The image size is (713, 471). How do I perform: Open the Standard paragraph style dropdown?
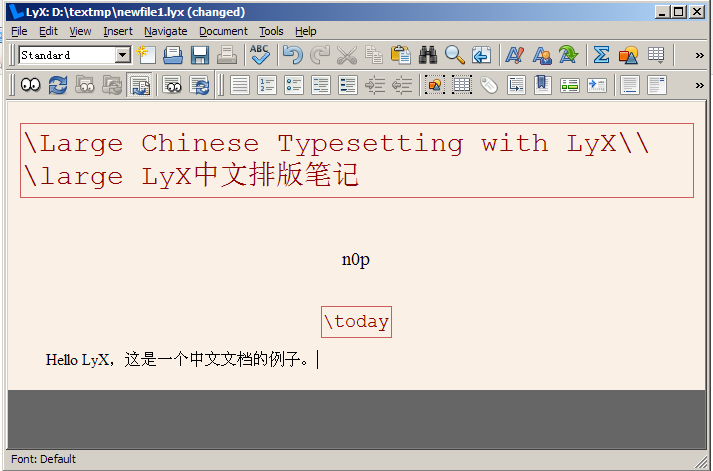(122, 55)
